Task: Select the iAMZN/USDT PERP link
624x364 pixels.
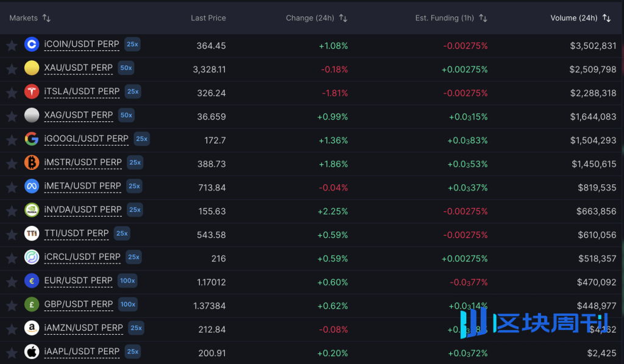Action: pyautogui.click(x=83, y=328)
